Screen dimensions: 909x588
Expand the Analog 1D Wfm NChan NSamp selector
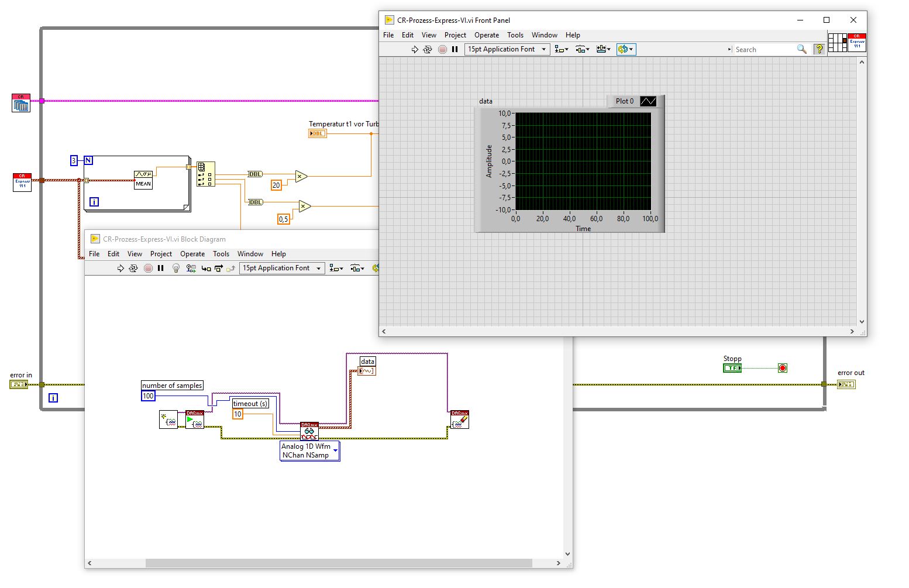click(x=335, y=451)
